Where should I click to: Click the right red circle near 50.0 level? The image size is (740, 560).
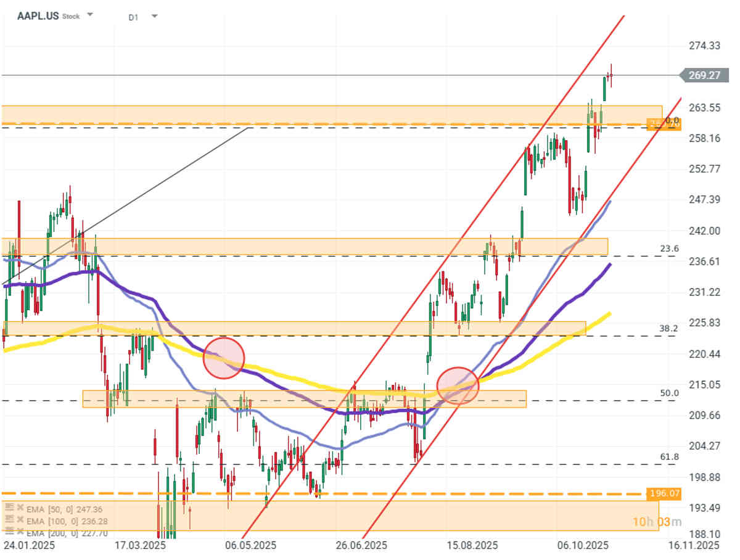pyautogui.click(x=458, y=385)
